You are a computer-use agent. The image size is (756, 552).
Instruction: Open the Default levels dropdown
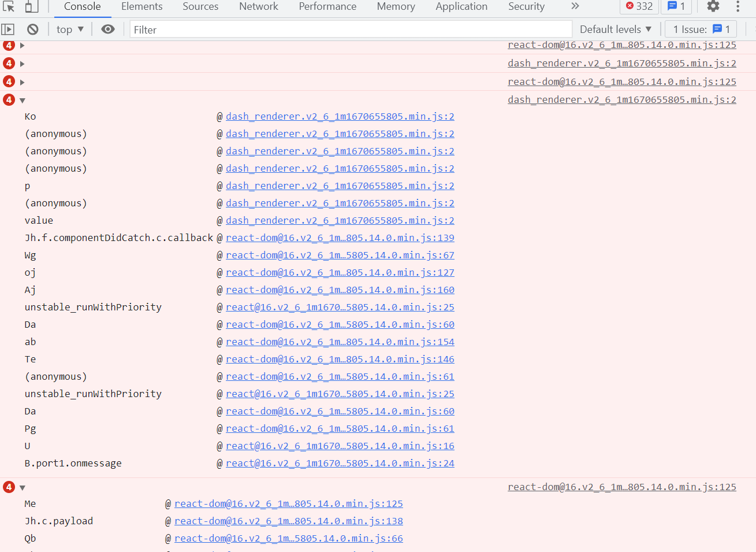pos(616,29)
